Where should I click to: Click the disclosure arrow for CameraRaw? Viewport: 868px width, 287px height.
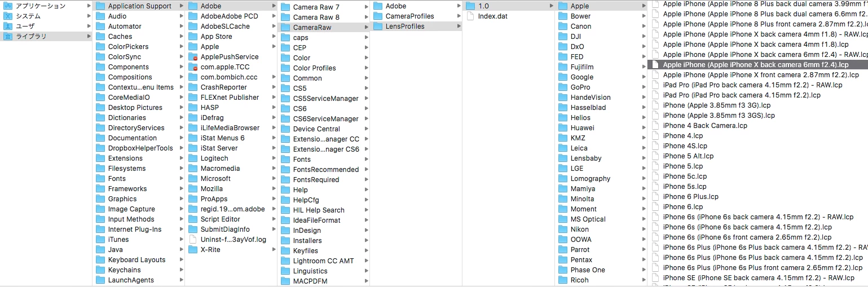[x=367, y=27]
